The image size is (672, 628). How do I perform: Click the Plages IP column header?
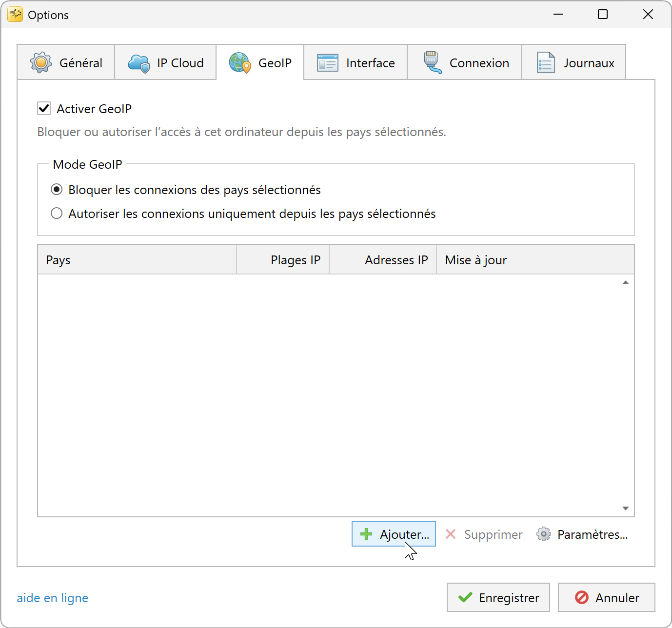point(283,260)
